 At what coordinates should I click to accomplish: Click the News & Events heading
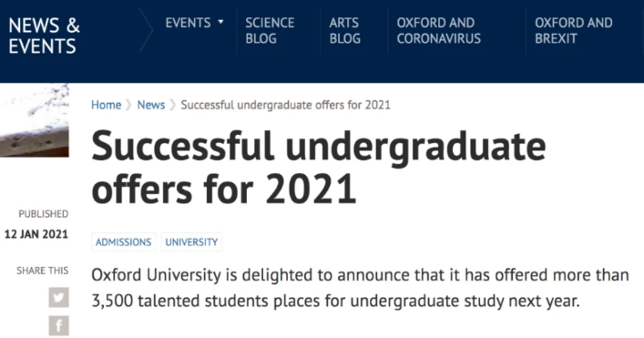pos(44,36)
